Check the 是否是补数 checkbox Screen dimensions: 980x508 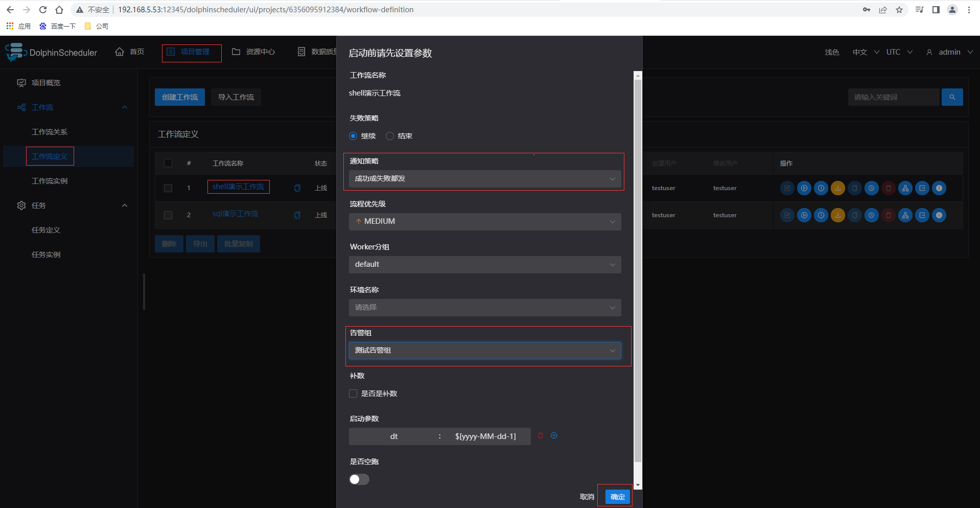353,394
